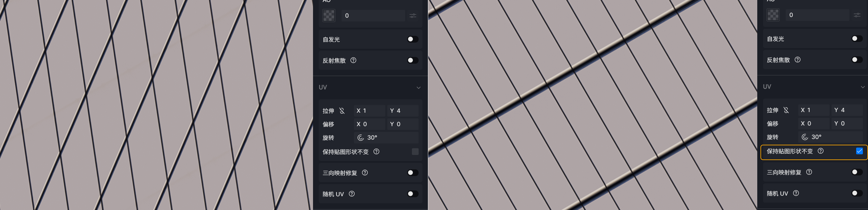The image size is (868, 210).
Task: Click the rotation dial icon beside 30° in right panel
Action: click(x=805, y=137)
